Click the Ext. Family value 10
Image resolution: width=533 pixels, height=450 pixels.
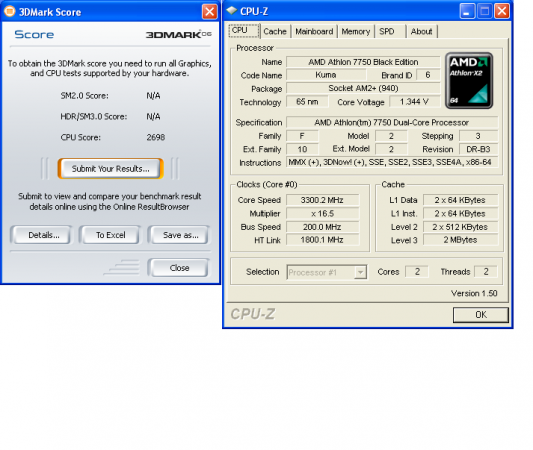[302, 149]
